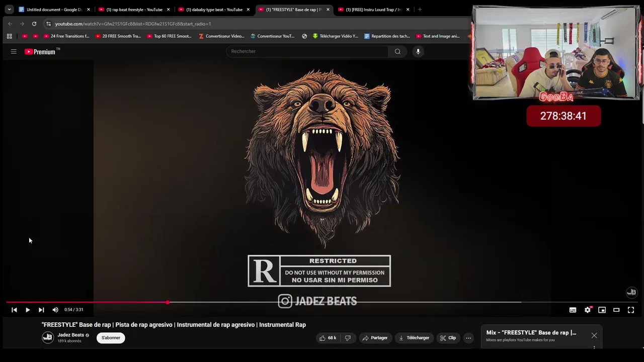Open the Jadez Beats channel watermark in video
This screenshot has width=644, height=362.
(631, 292)
